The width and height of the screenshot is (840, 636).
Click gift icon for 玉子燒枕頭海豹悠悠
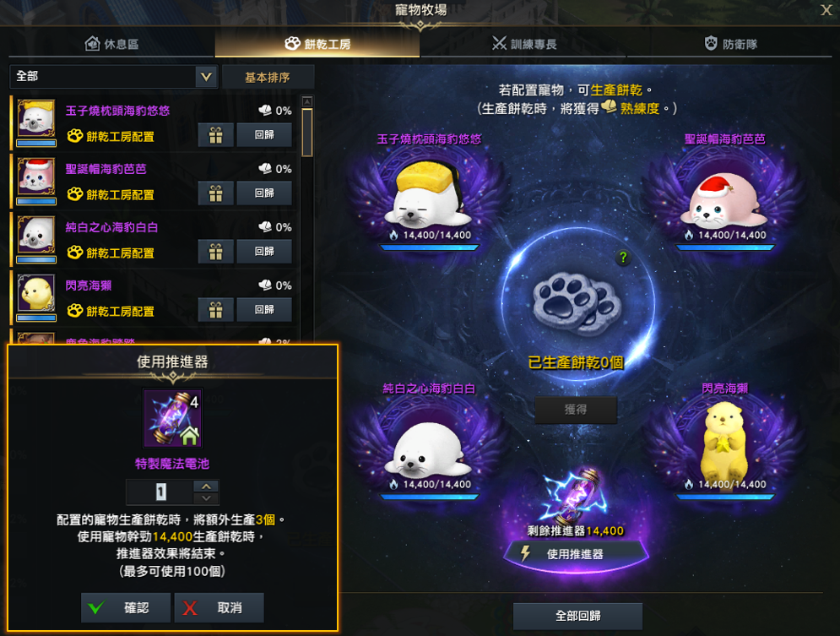point(215,135)
